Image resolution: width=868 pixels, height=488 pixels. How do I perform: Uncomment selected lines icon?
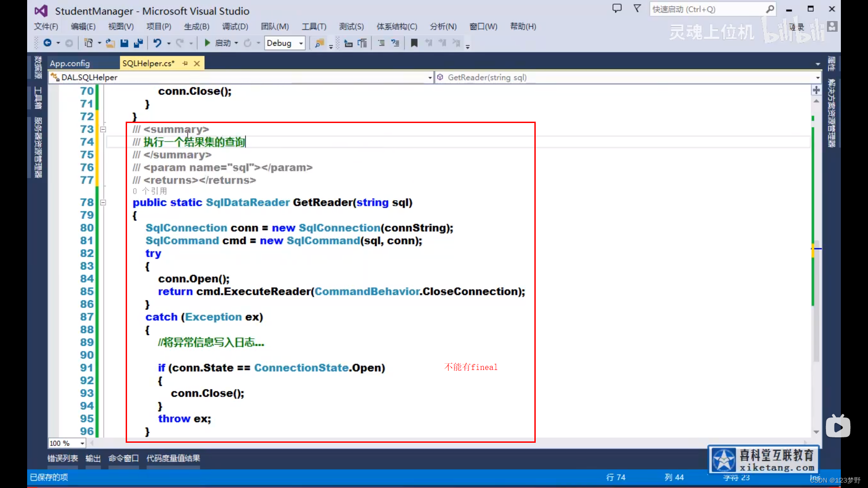coord(396,43)
